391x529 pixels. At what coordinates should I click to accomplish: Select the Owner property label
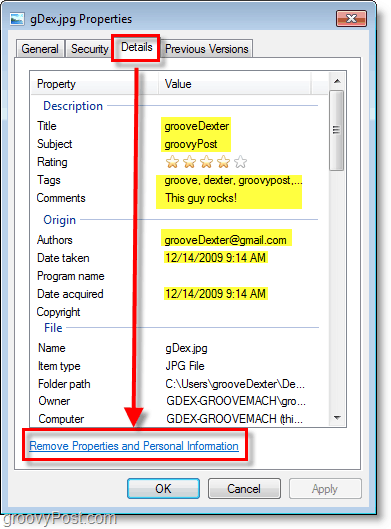click(54, 401)
